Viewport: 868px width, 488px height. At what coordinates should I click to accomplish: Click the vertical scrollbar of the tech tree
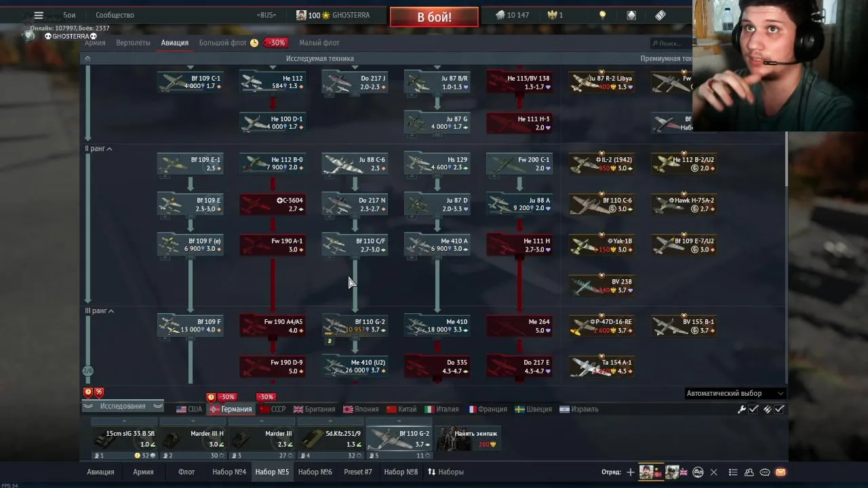(787, 159)
